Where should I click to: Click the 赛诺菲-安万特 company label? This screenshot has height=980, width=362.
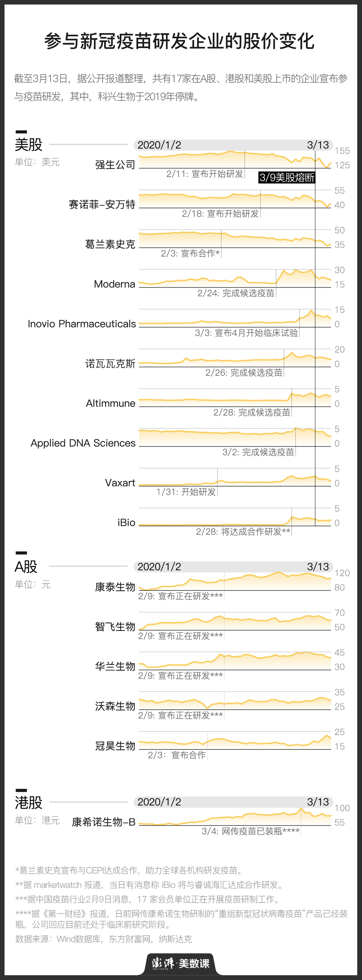point(102,205)
